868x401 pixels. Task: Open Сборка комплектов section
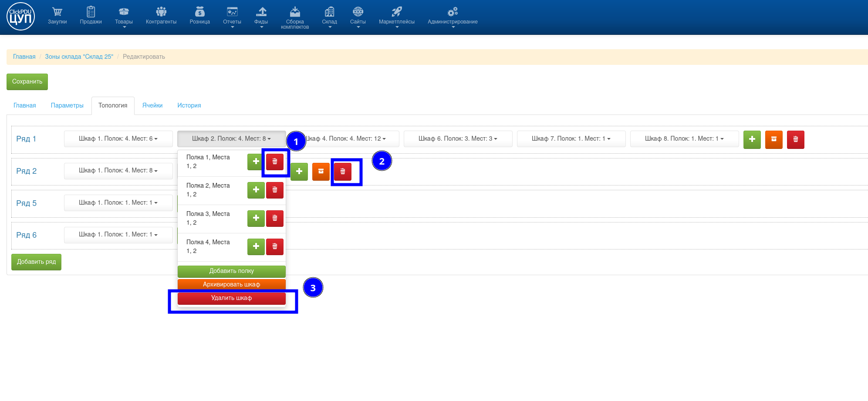pyautogui.click(x=295, y=18)
